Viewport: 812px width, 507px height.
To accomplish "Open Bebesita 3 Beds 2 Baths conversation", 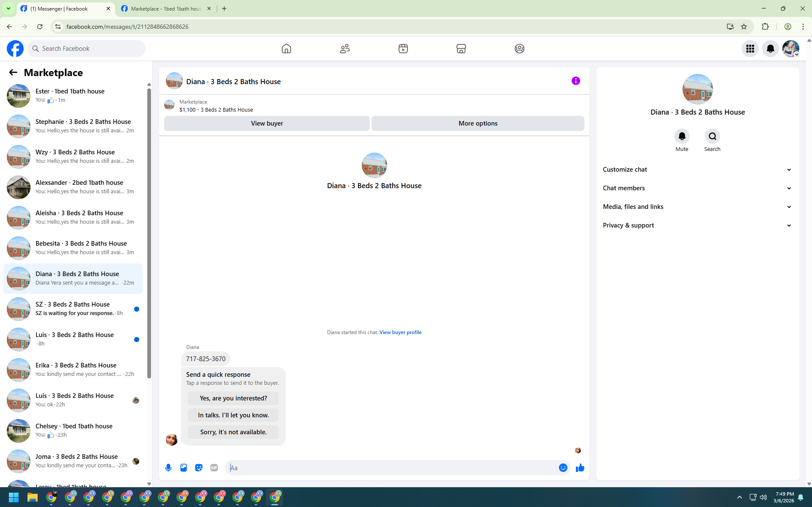I will click(73, 248).
